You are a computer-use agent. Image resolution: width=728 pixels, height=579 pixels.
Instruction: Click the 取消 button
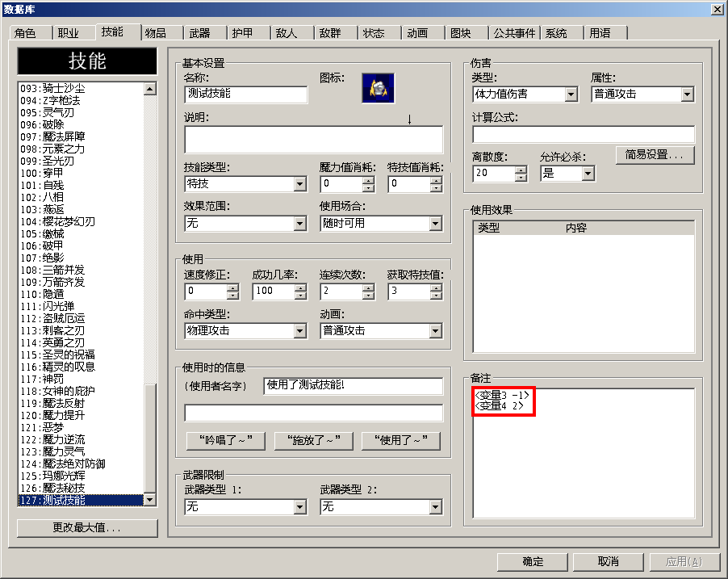click(609, 562)
